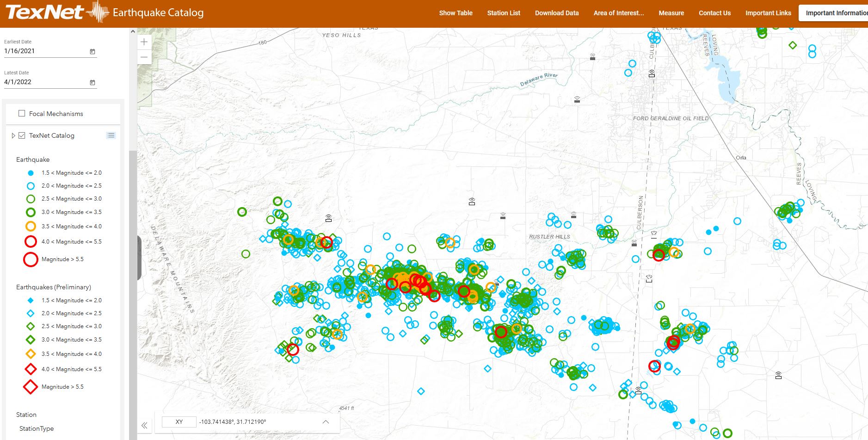
Task: Click the preliminary Magnitude > 5.5 diamond symbol
Action: (31, 387)
